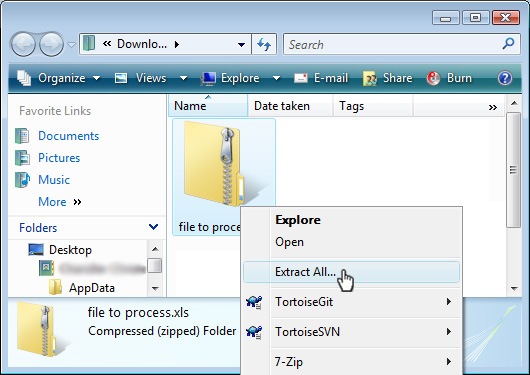
Task: Go forward with the Forward arrow button
Action: point(51,44)
